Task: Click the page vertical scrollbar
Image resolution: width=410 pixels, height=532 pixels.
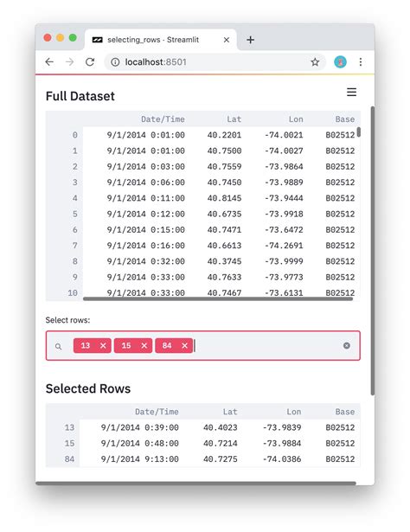Action: pyautogui.click(x=372, y=251)
